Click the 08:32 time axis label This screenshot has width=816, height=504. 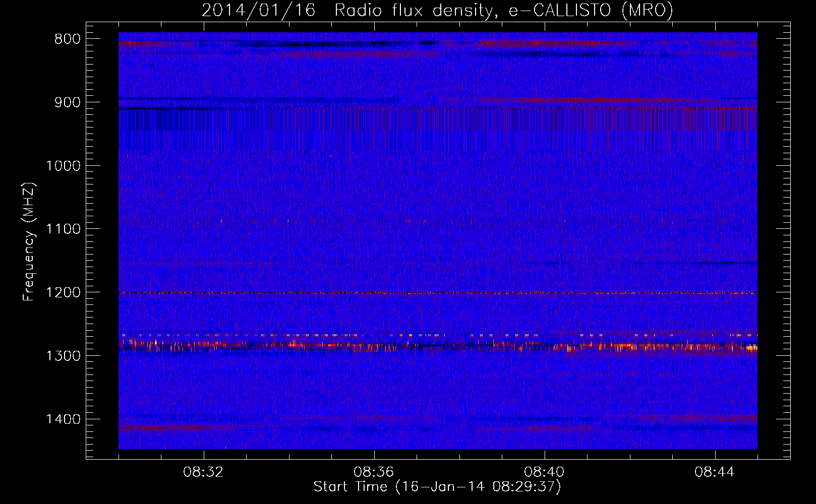pyautogui.click(x=203, y=472)
